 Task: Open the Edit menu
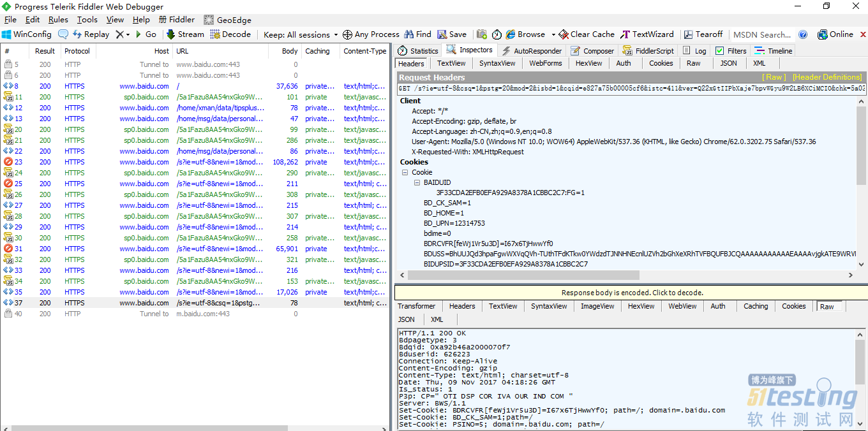click(x=33, y=20)
